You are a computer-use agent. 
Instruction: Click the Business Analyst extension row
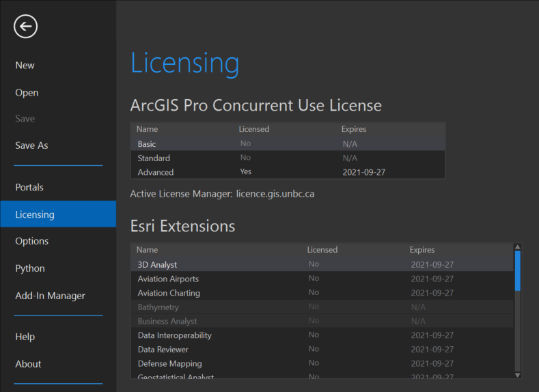322,321
